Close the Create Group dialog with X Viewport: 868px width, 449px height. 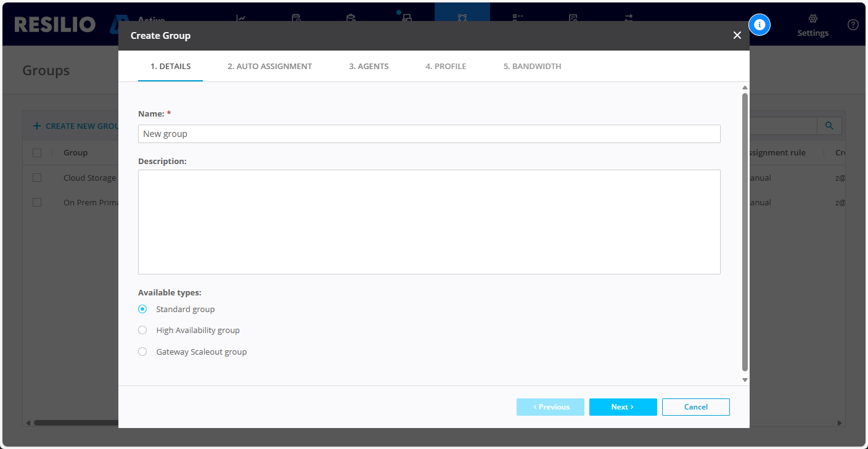[x=737, y=35]
